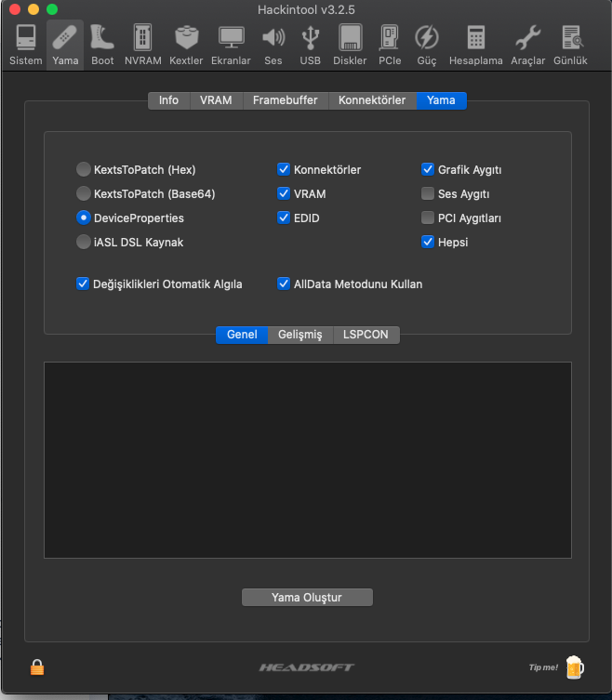Viewport: 612px width, 700px height.
Task: Open the Günlük log icon
Action: pos(570,45)
